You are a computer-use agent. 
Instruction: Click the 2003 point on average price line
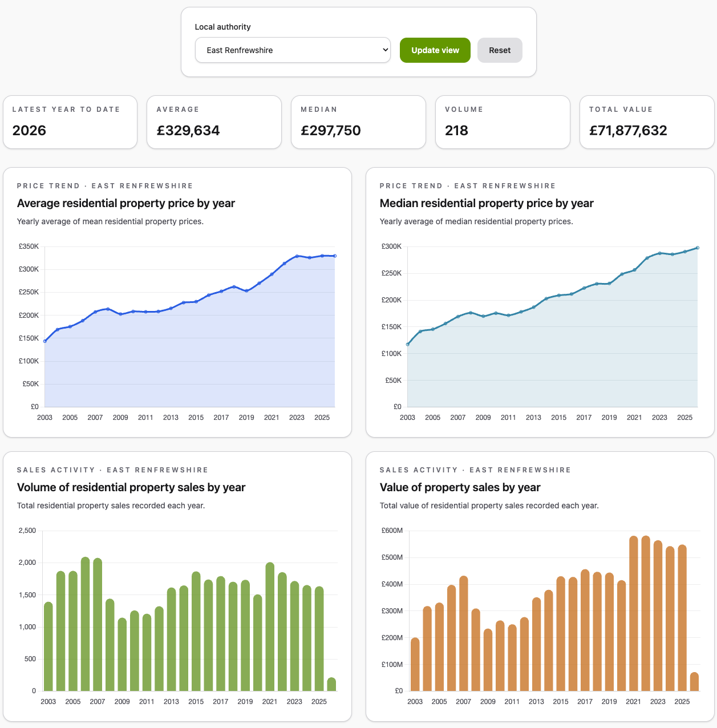[x=45, y=341]
